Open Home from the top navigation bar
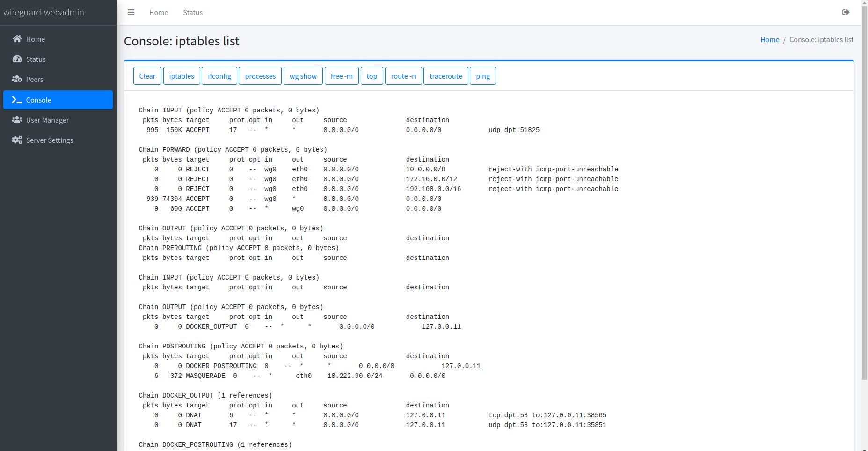 159,13
